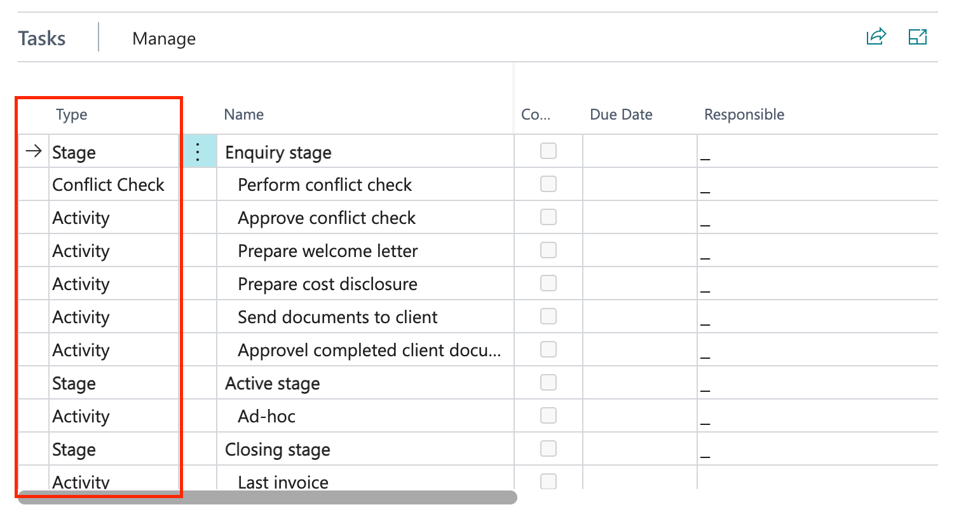
Task: Click the Activity type cell of Ad-hoc row
Action: point(114,416)
